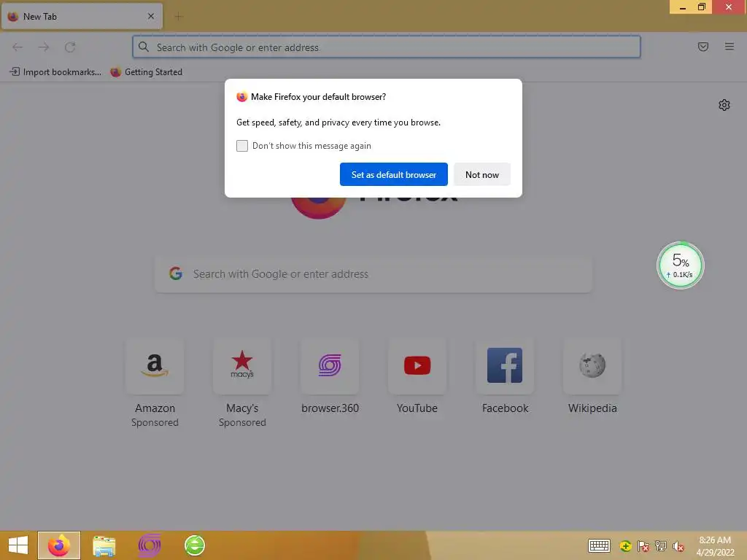Screen dimensions: 747x560
Task: Reload the current page
Action: click(70, 47)
